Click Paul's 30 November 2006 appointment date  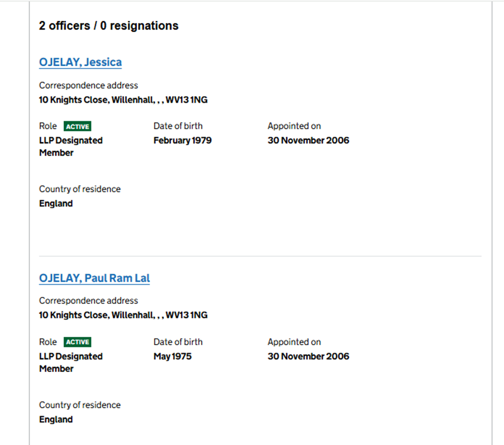(x=308, y=356)
